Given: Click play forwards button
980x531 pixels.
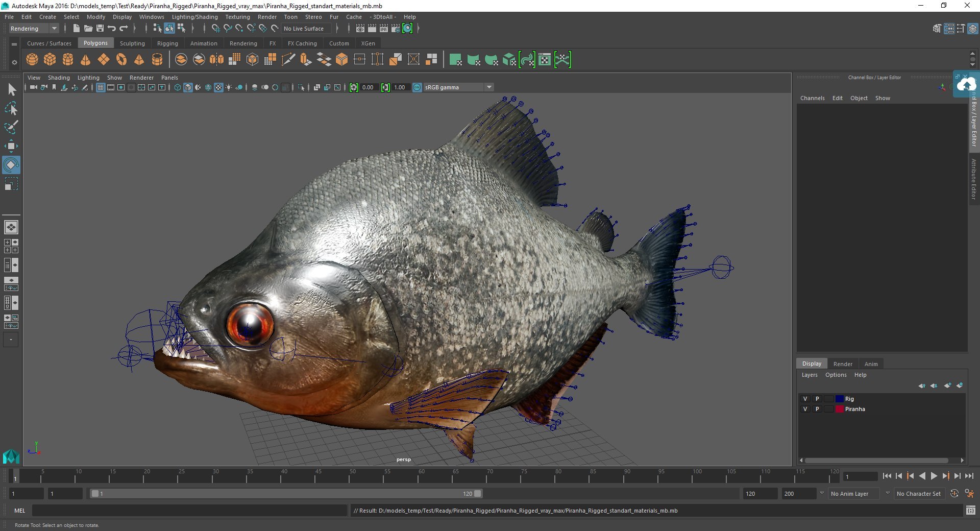Looking at the screenshot, I should point(934,476).
